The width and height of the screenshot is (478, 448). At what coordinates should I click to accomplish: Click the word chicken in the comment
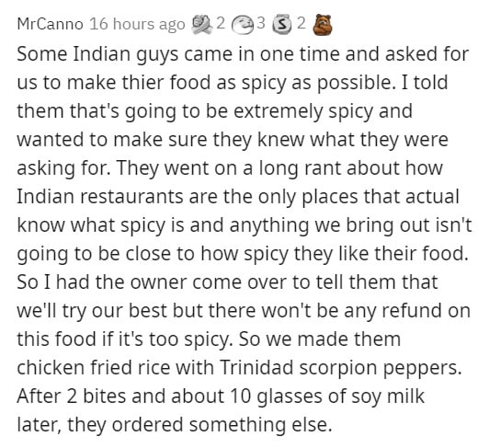(x=51, y=367)
